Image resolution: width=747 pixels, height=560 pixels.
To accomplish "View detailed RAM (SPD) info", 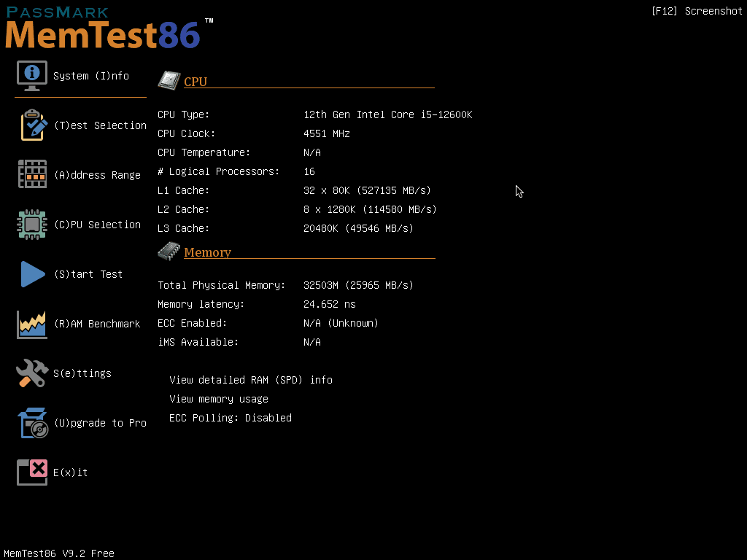I will point(251,380).
